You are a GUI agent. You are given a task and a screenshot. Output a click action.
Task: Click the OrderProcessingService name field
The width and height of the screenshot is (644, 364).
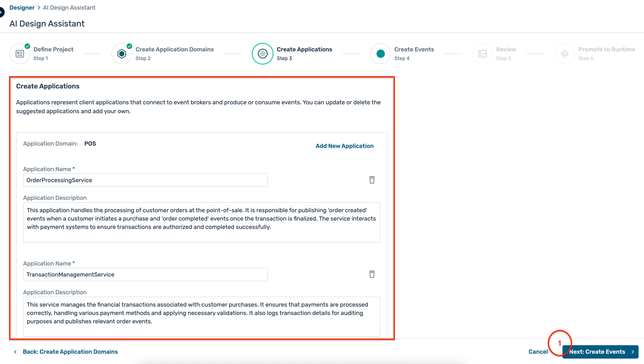145,180
